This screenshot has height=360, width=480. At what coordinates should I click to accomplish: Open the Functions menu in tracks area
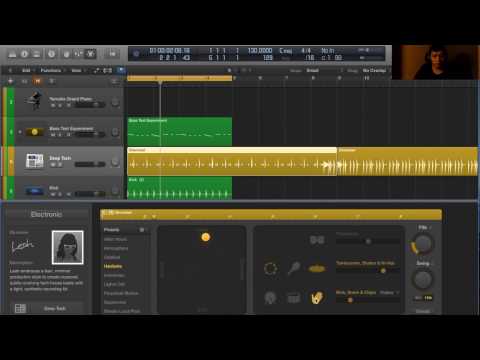(x=51, y=70)
